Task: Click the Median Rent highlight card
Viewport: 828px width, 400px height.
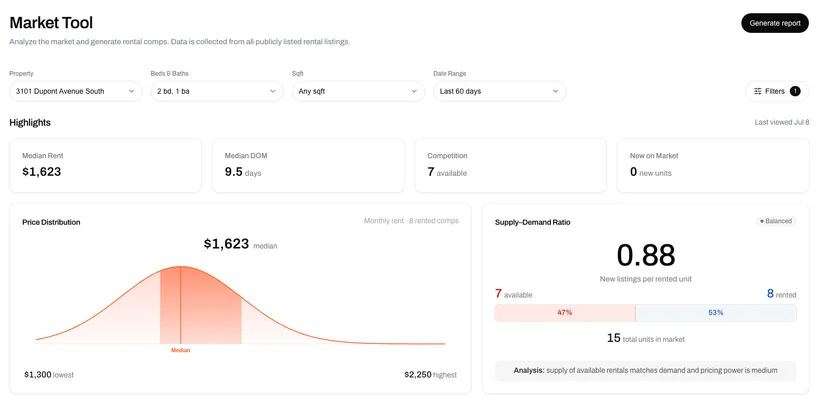Action: pyautogui.click(x=106, y=165)
